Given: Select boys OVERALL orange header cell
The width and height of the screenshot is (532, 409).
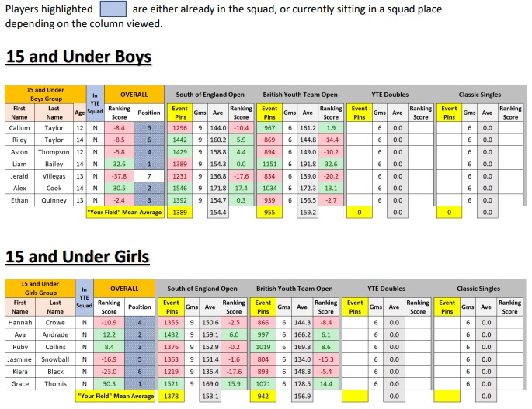Looking at the screenshot, I should click(x=134, y=95).
